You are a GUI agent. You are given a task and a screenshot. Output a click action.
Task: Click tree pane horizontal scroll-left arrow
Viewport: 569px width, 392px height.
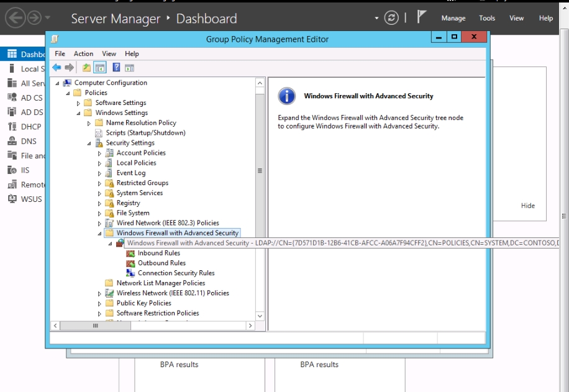55,326
